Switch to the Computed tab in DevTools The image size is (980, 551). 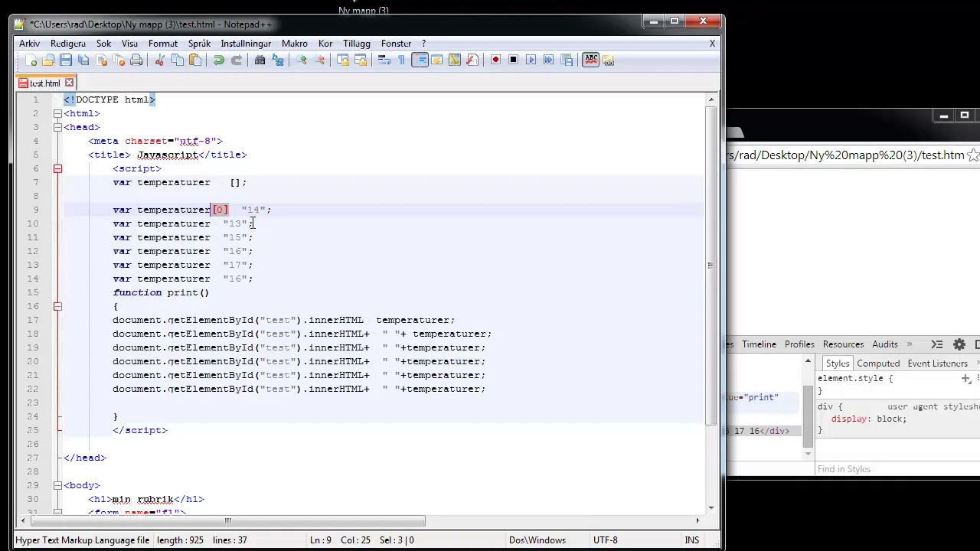point(878,364)
